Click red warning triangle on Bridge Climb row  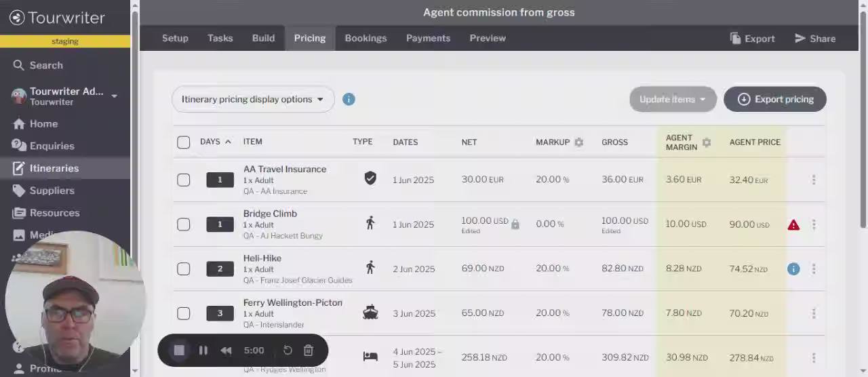[793, 224]
